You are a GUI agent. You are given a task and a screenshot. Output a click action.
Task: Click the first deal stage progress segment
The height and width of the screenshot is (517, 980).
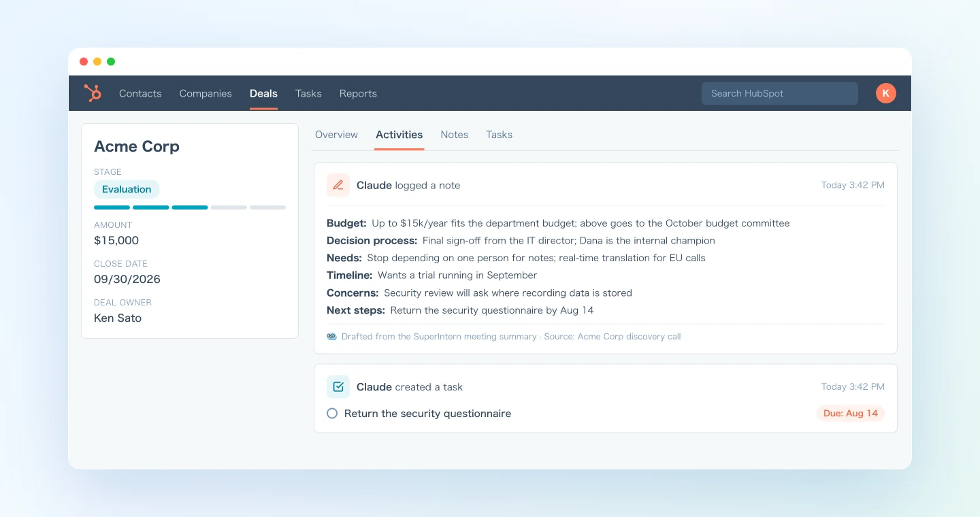click(112, 207)
